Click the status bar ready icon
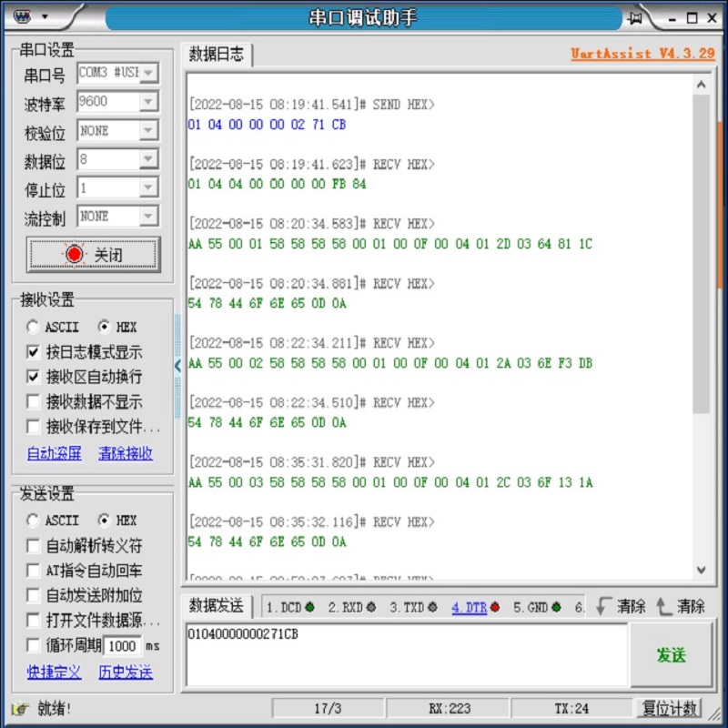 pos(20,709)
